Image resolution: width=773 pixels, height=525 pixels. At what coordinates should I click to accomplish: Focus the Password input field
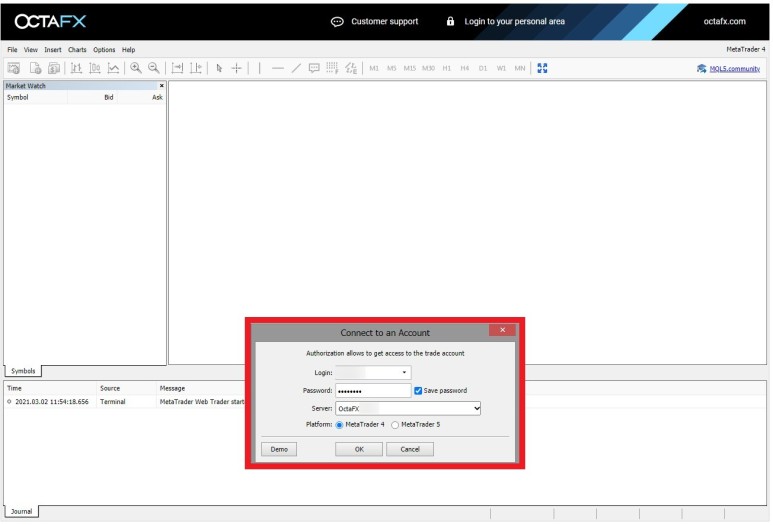coord(373,390)
